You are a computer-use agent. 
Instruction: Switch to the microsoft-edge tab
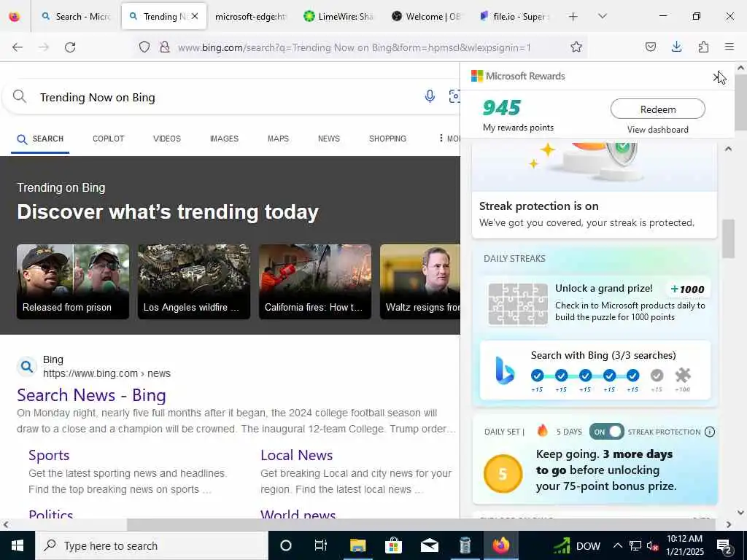(251, 17)
